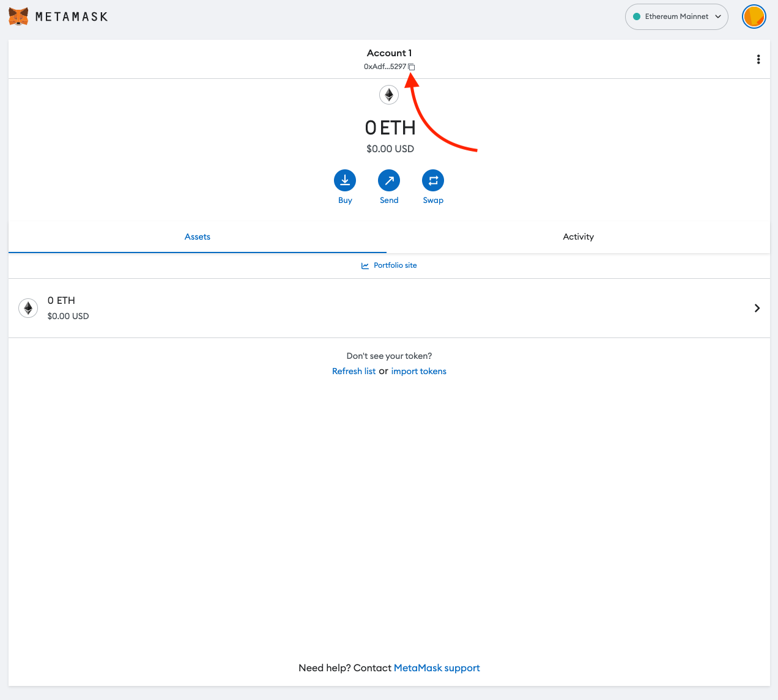Screen dimensions: 778x700
Task: Click the ETH icon in the asset row
Action: pos(28,308)
